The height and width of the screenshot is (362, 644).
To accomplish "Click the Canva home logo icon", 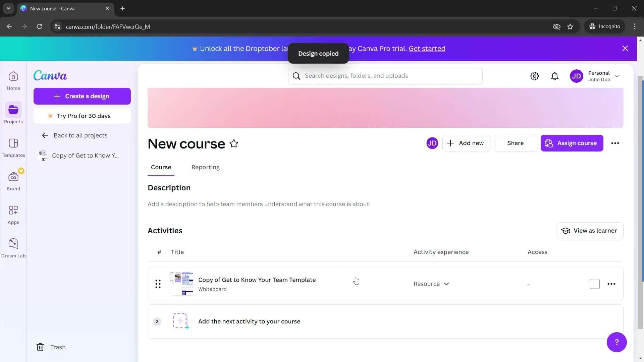I will pyautogui.click(x=50, y=75).
